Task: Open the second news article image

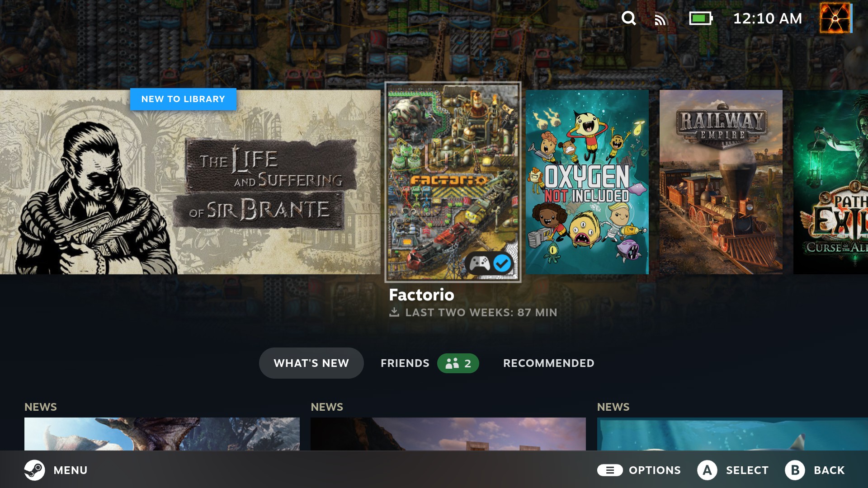Action: [x=448, y=434]
